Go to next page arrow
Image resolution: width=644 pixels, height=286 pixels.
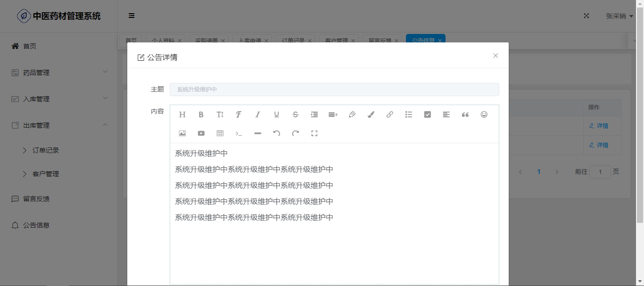pyautogui.click(x=557, y=172)
